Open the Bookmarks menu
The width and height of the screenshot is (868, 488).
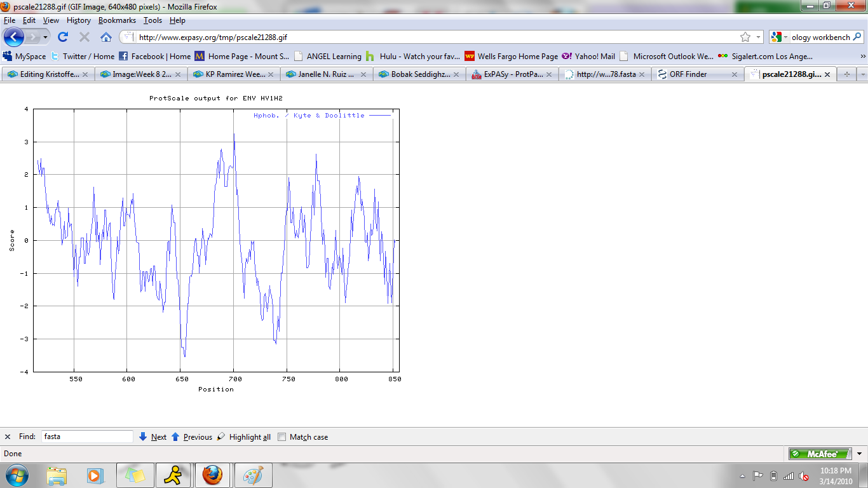tap(117, 20)
